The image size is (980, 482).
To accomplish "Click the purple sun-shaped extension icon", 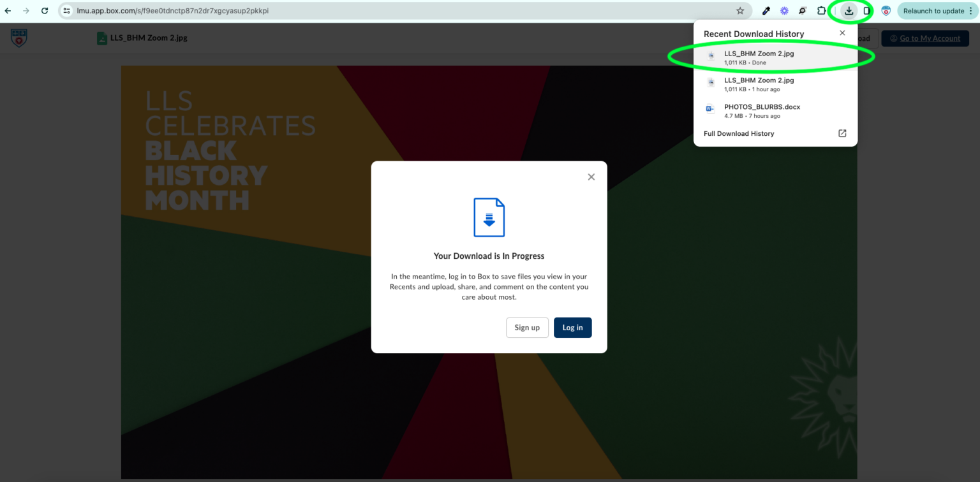I will point(783,10).
